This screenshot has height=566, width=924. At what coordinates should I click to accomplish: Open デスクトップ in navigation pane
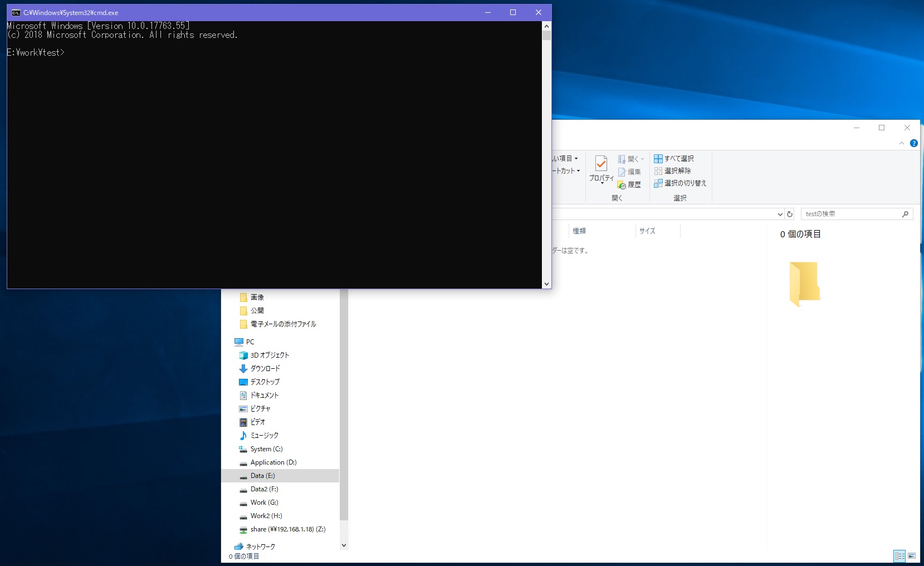click(x=260, y=382)
